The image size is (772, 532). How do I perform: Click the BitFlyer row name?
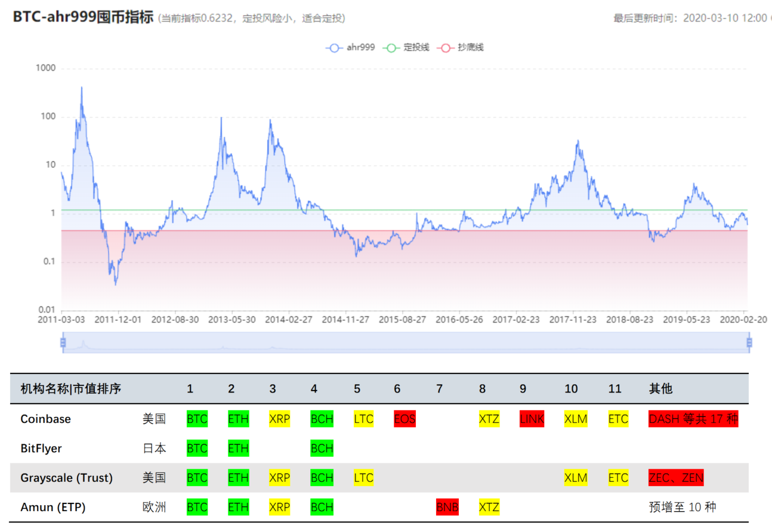tap(41, 448)
